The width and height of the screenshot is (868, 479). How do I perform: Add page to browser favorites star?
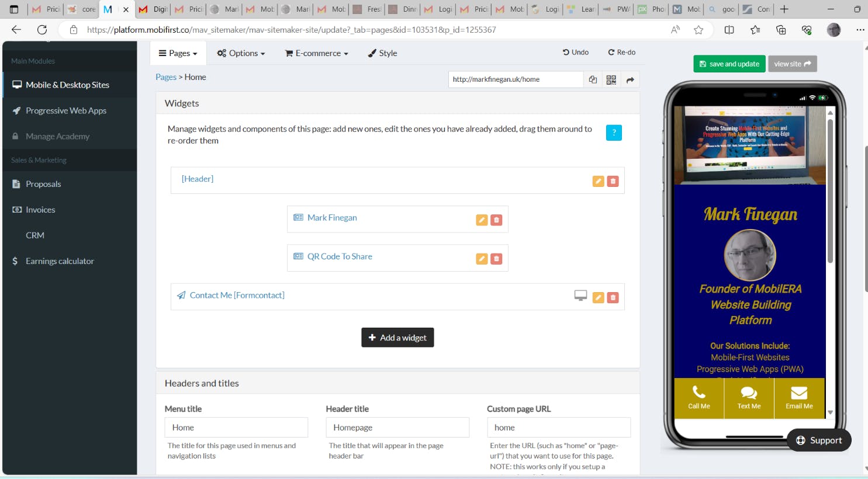coord(698,30)
